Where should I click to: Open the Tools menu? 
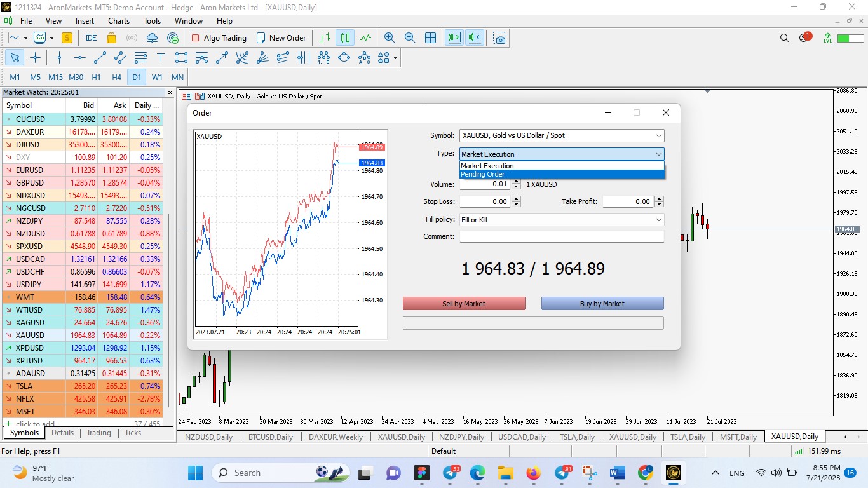pos(153,21)
